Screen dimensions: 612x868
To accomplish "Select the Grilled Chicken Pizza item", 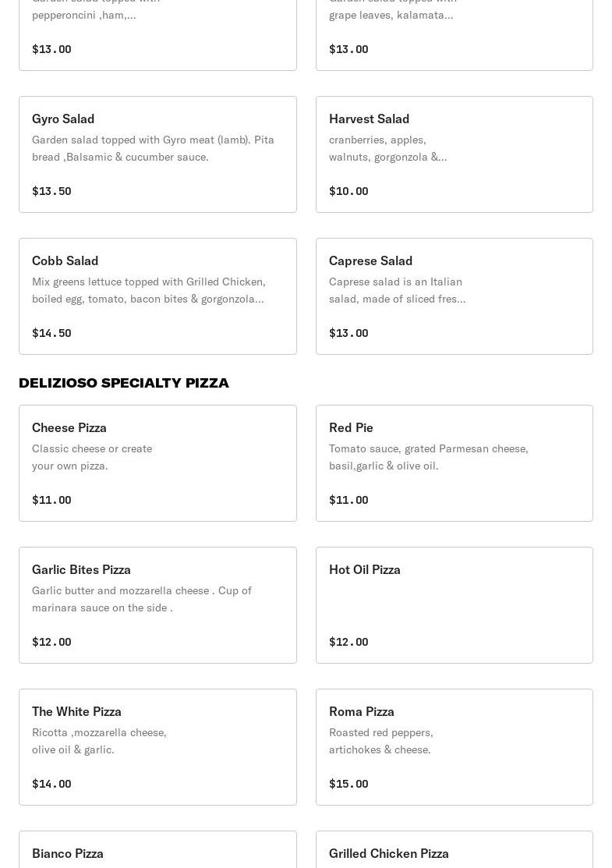I will pyautogui.click(x=388, y=852).
